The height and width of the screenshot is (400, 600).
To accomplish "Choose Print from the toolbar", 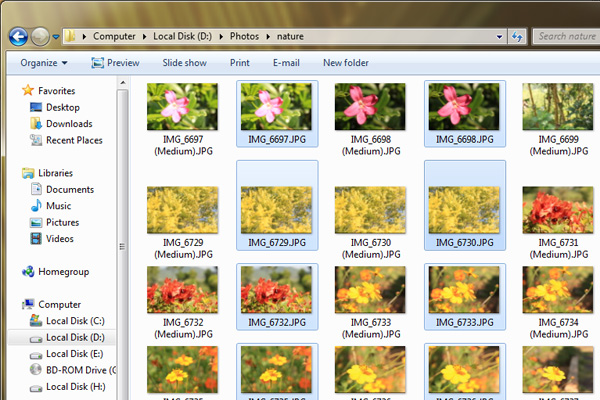I will point(240,63).
